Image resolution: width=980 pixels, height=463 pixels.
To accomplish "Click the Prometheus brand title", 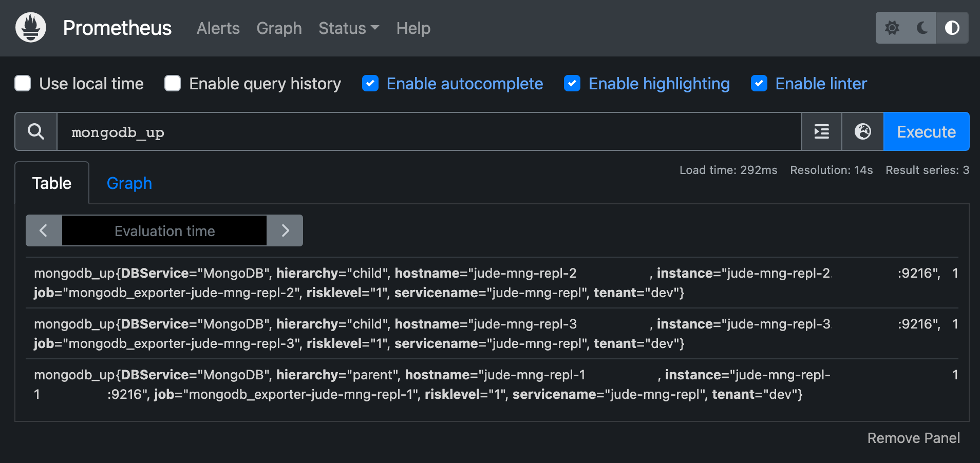I will 117,28.
